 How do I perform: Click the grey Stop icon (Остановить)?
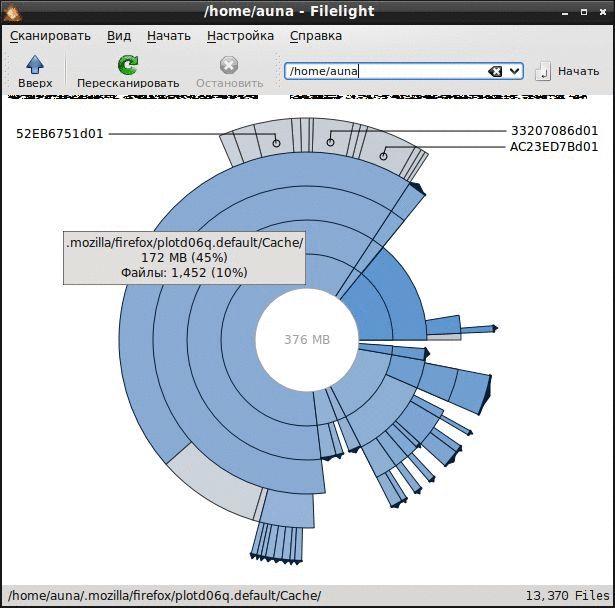pos(229,65)
